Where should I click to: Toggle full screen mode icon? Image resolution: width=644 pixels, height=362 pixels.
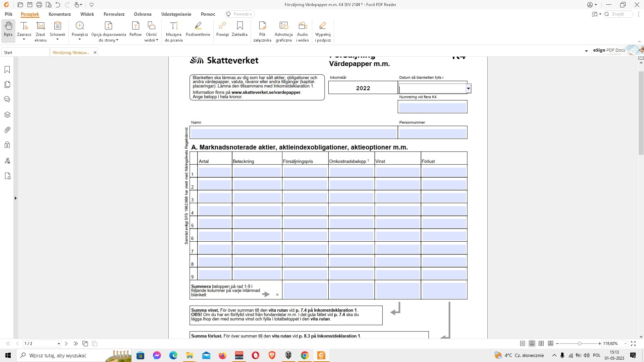[633, 344]
